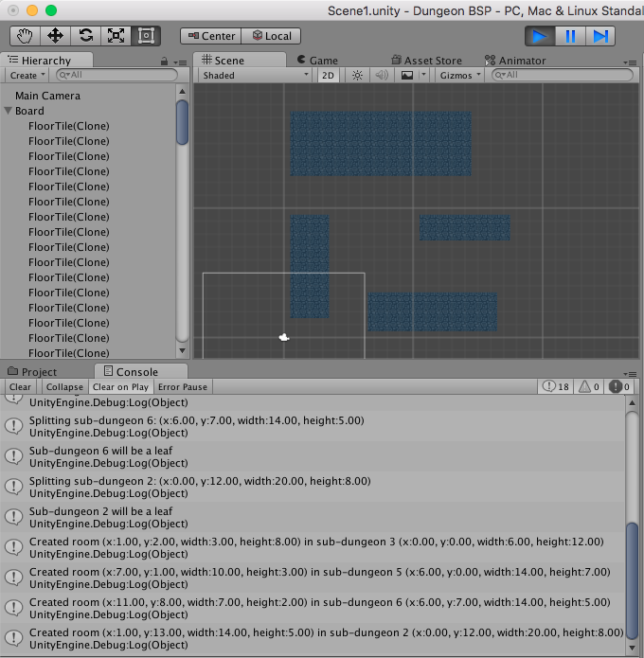Select the Hand tool

point(26,36)
